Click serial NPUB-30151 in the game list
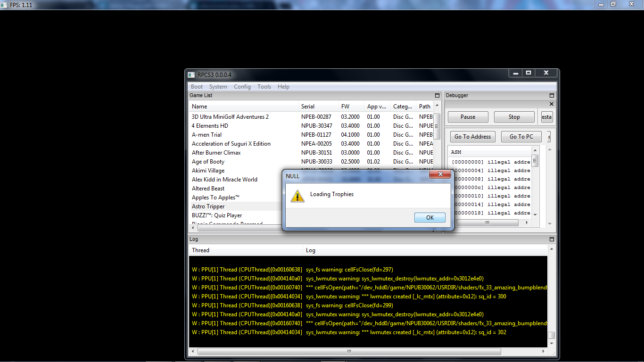Image resolution: width=644 pixels, height=362 pixels. point(317,153)
